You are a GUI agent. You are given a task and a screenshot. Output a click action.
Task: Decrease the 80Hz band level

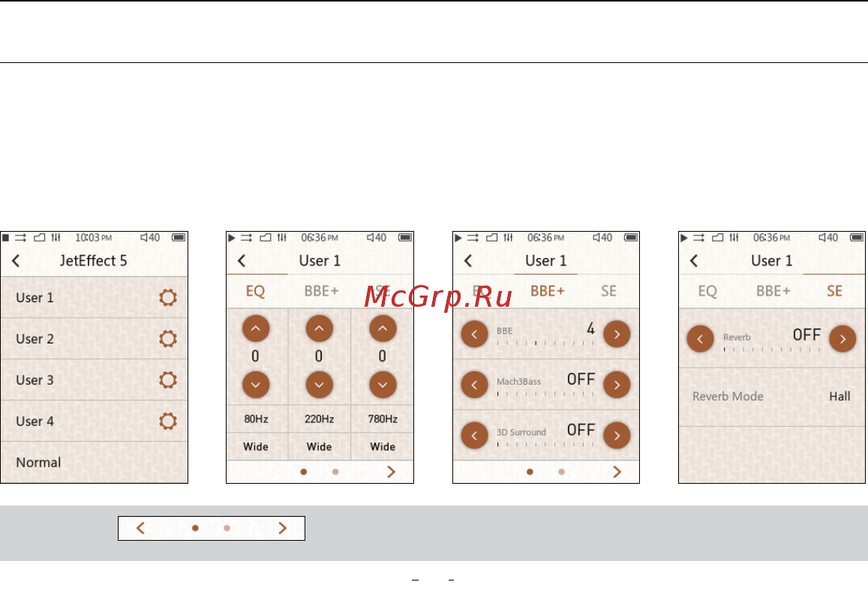[x=256, y=385]
